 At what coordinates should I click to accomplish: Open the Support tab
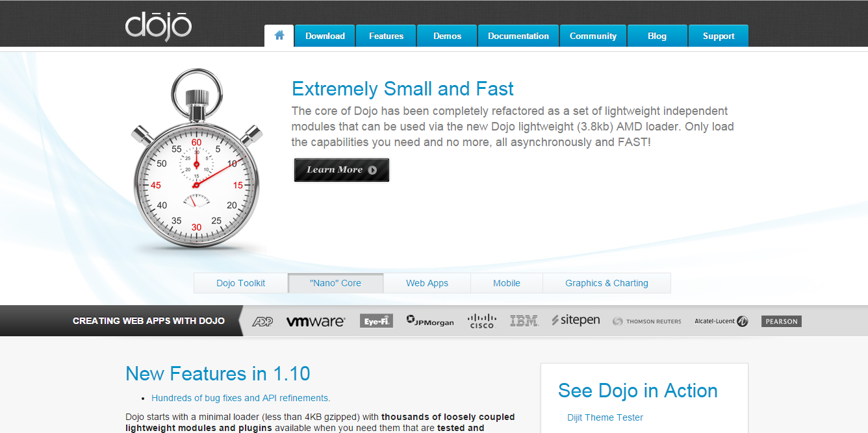tap(719, 36)
